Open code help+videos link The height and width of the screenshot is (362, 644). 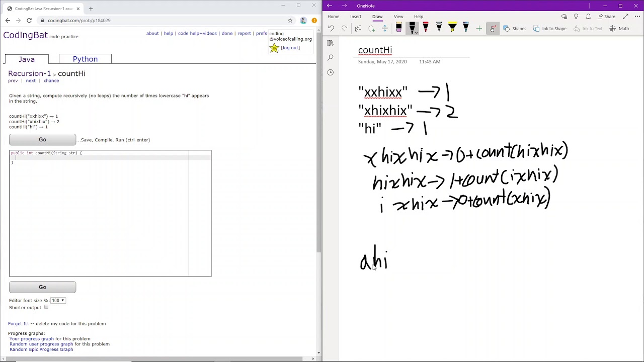coord(197,33)
